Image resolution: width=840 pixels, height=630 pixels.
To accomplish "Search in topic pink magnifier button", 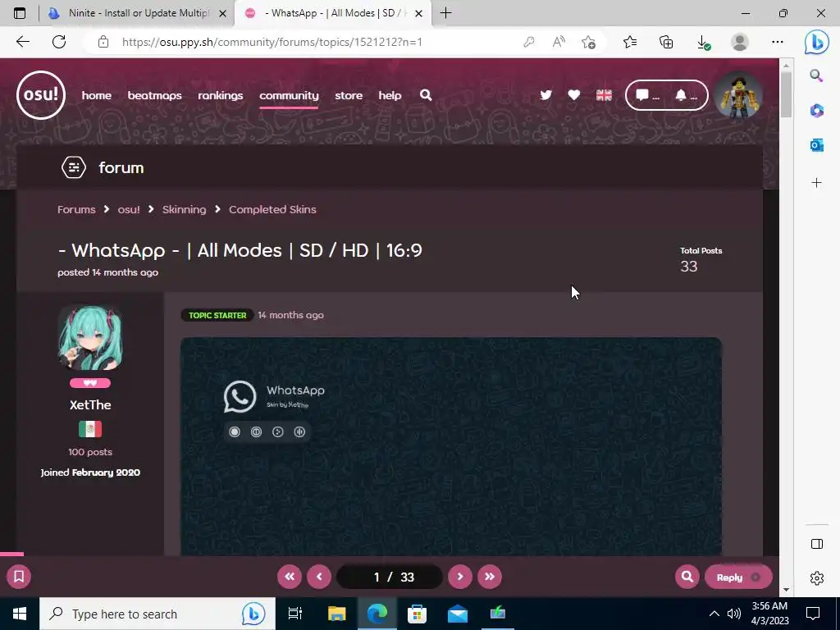I will point(687,577).
